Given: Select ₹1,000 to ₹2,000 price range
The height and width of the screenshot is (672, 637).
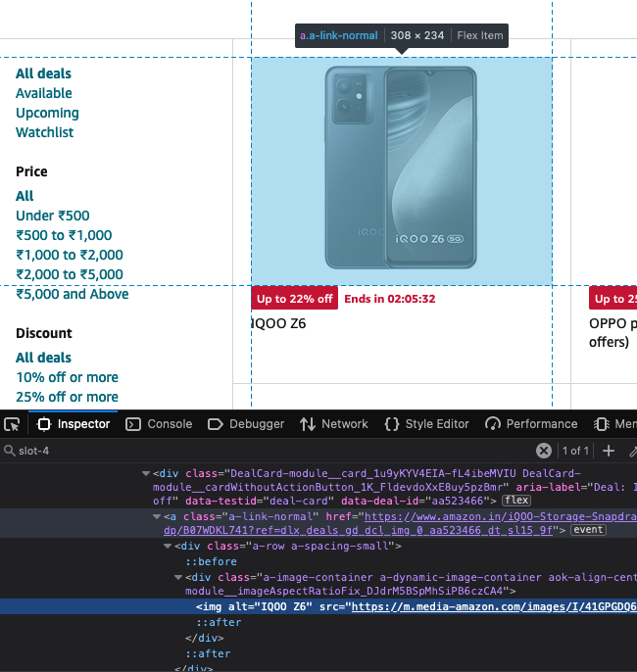Looking at the screenshot, I should (70, 255).
